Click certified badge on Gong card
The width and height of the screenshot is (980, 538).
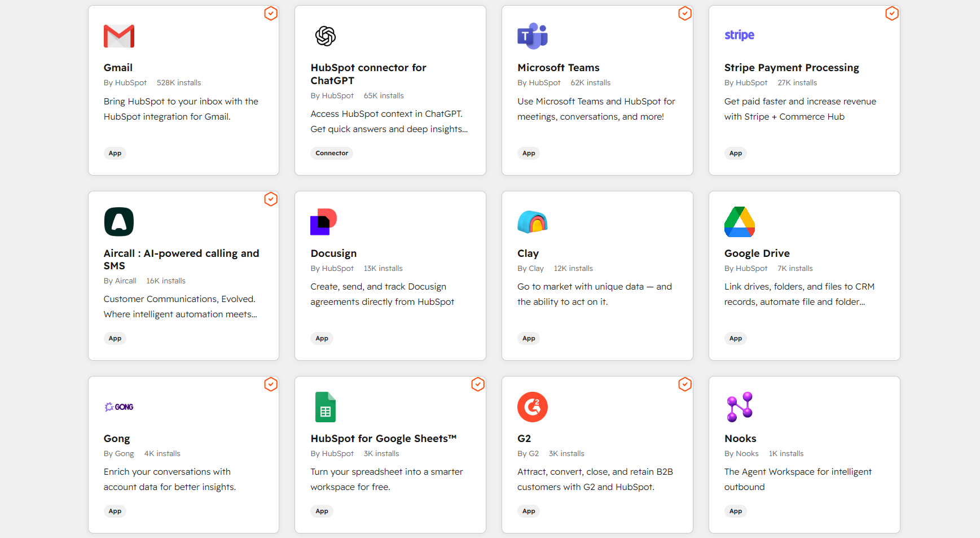click(271, 384)
